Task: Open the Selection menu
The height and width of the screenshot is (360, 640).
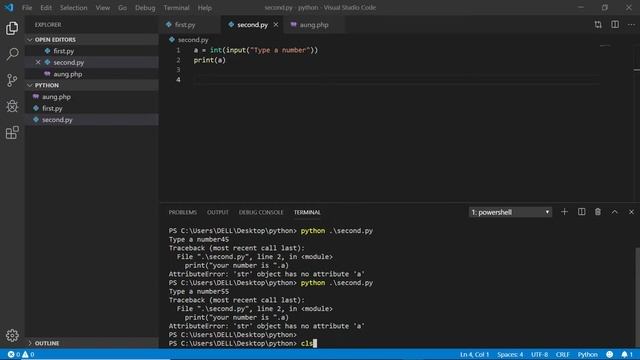Action: pos(73,8)
